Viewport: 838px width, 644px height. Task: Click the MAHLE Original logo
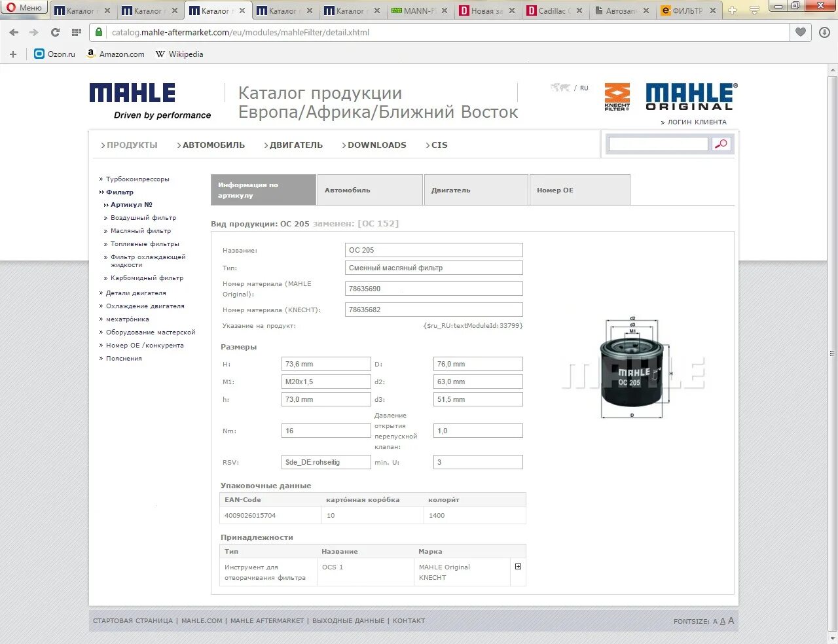(x=691, y=96)
